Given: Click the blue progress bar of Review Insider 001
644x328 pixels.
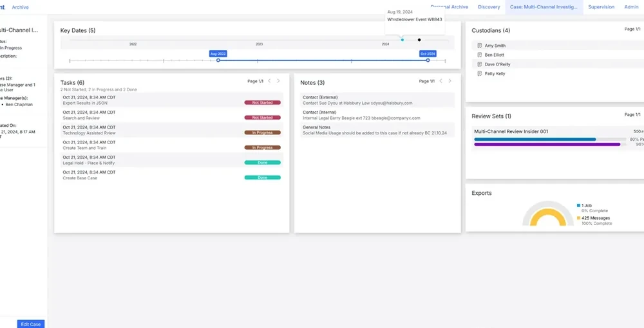Looking at the screenshot, I should tap(535, 140).
